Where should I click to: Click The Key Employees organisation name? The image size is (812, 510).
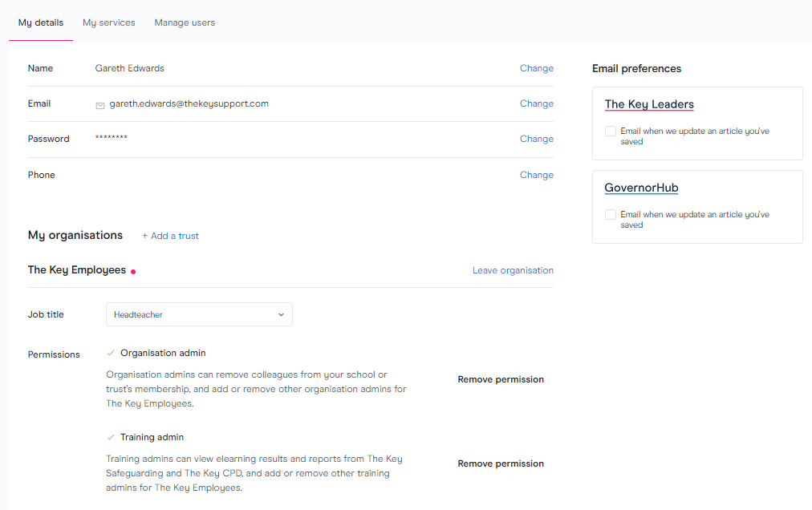click(77, 270)
